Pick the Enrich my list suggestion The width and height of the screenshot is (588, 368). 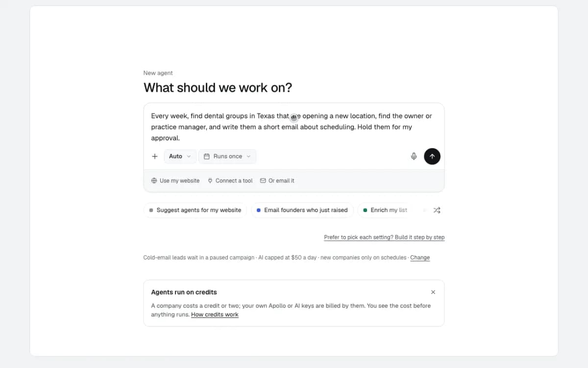tap(385, 210)
